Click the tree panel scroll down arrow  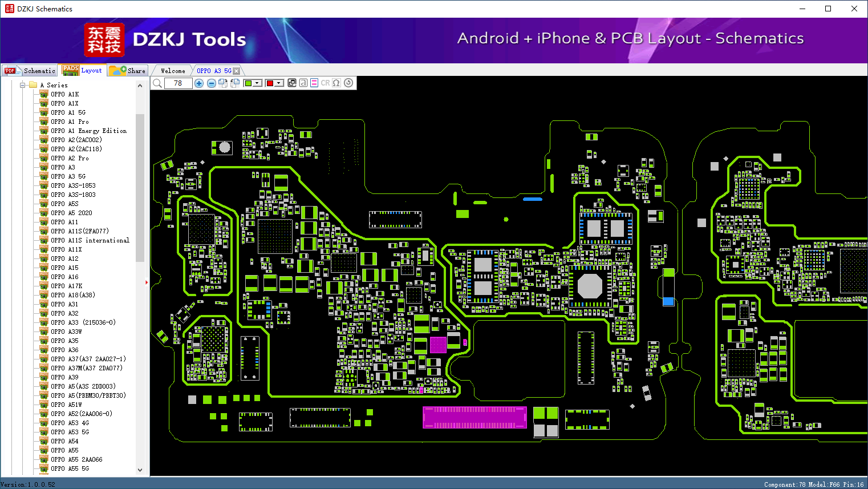140,470
